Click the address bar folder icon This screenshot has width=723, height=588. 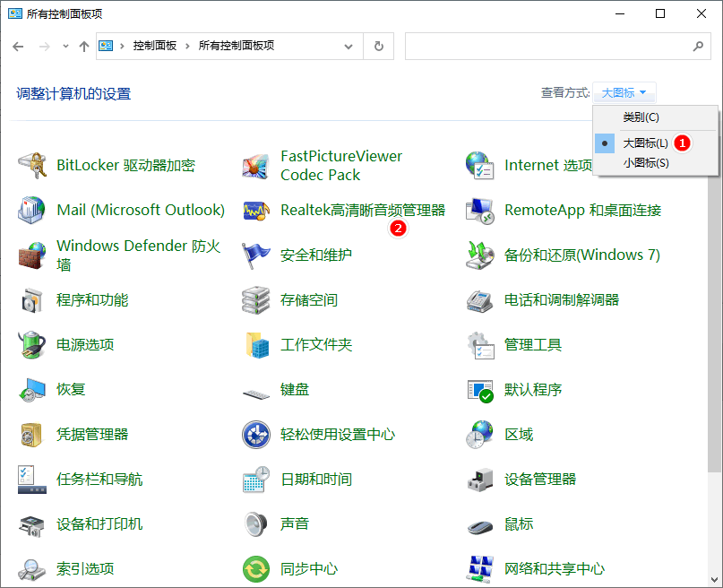(106, 46)
